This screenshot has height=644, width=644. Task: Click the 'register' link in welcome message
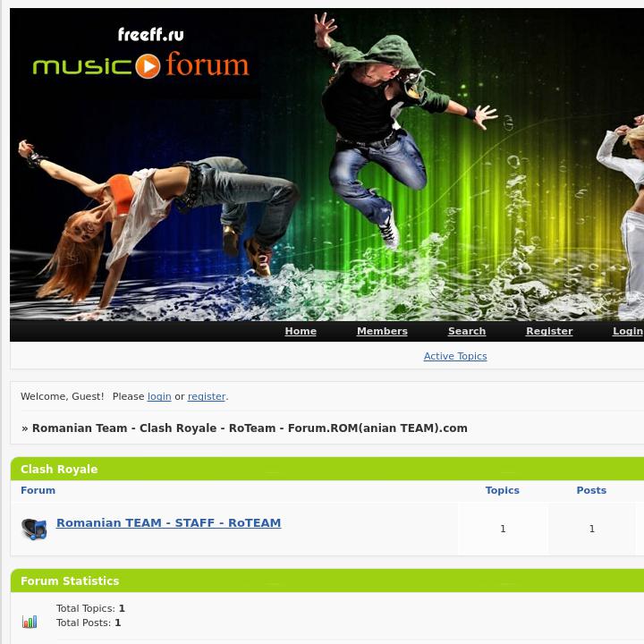[207, 396]
